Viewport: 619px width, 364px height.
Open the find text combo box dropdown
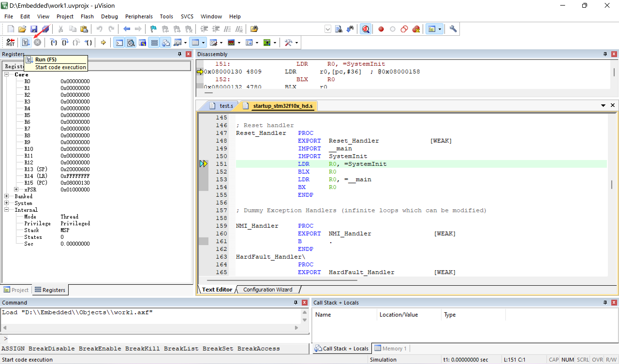click(328, 29)
